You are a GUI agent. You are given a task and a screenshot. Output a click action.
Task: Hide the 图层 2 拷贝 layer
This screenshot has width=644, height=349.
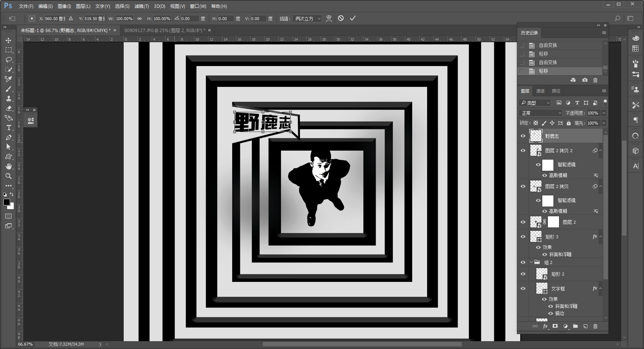pyautogui.click(x=523, y=186)
